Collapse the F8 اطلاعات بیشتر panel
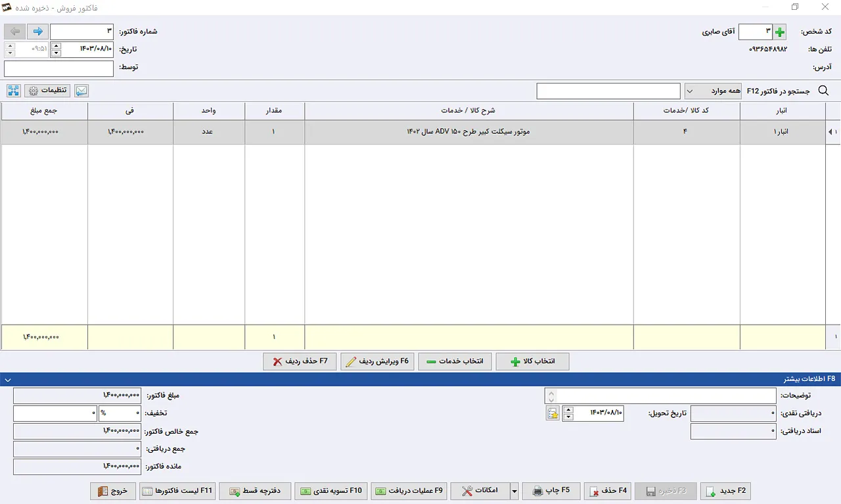 coord(7,379)
